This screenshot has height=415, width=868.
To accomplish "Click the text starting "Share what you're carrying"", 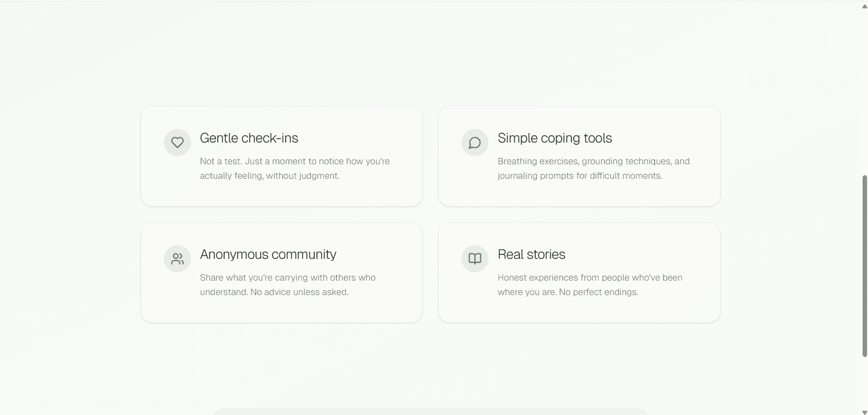I will click(x=288, y=285).
